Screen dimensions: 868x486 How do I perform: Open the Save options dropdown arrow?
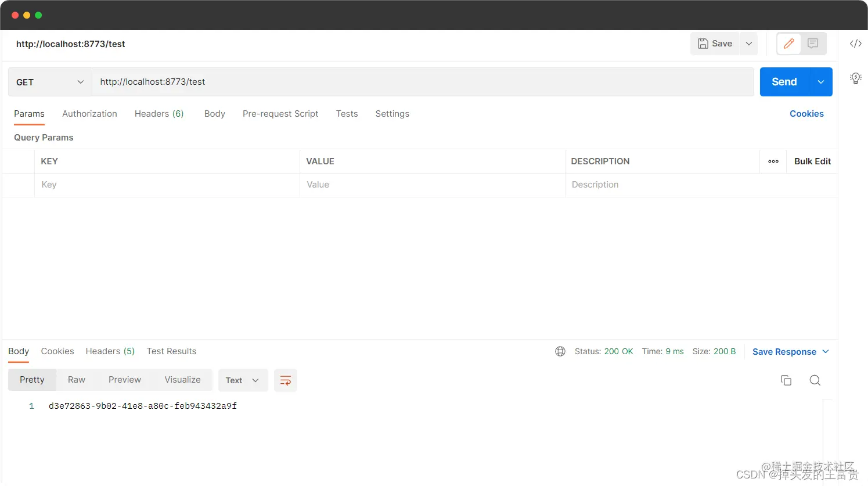(x=749, y=44)
